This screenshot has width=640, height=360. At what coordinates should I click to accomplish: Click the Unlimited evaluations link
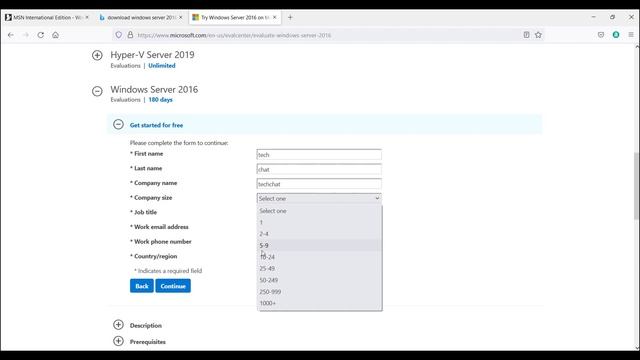pyautogui.click(x=162, y=66)
